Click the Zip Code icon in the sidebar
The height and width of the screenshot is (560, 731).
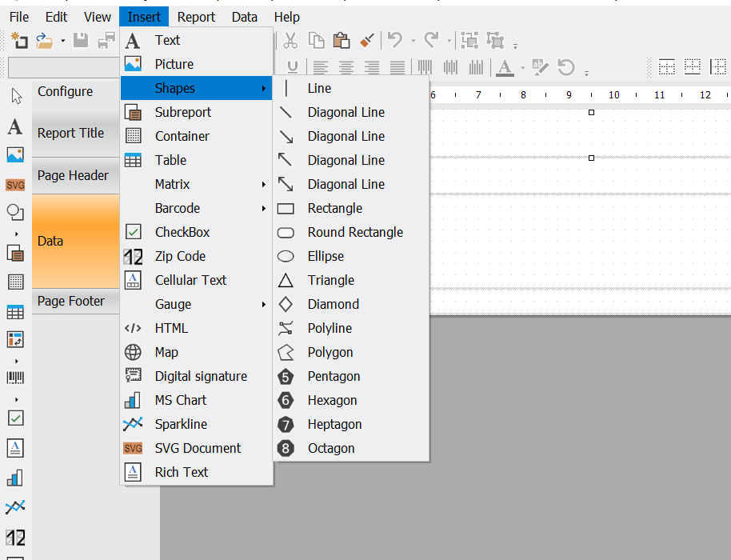(16, 538)
